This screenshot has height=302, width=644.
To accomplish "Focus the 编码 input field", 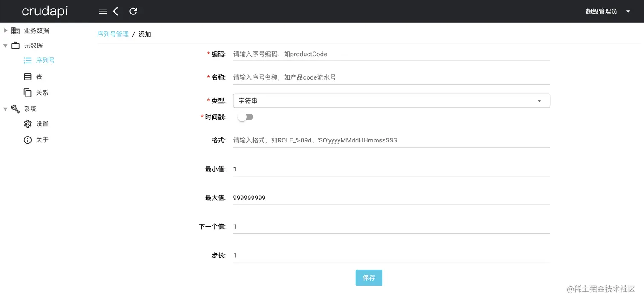I will (391, 54).
